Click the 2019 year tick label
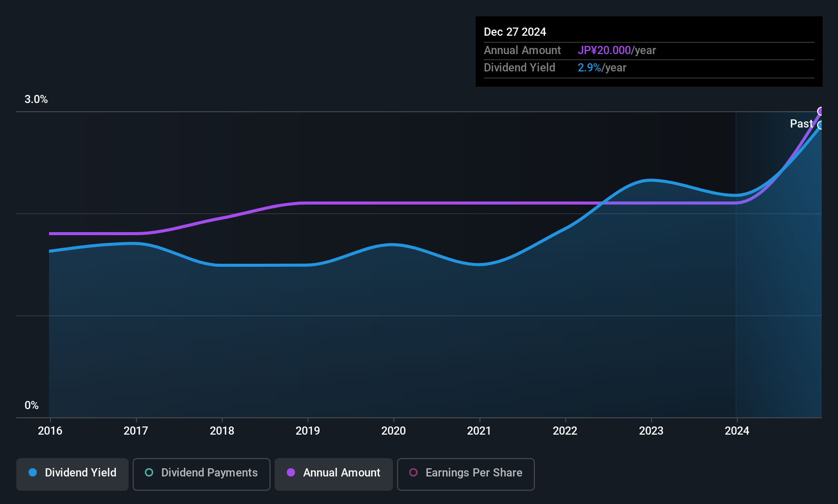The image size is (838, 504). pyautogui.click(x=308, y=431)
